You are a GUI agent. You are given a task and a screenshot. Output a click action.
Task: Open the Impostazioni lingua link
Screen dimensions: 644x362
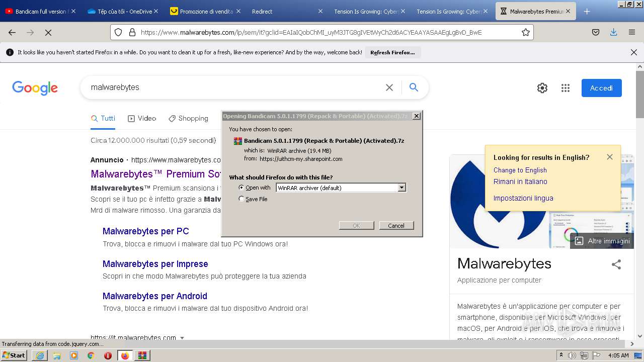523,198
